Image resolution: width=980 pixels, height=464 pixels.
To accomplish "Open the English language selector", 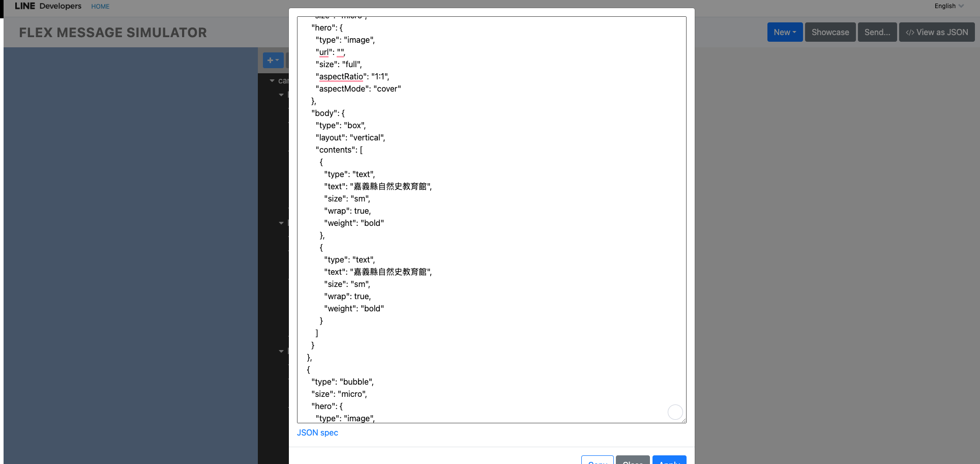I will [x=948, y=6].
